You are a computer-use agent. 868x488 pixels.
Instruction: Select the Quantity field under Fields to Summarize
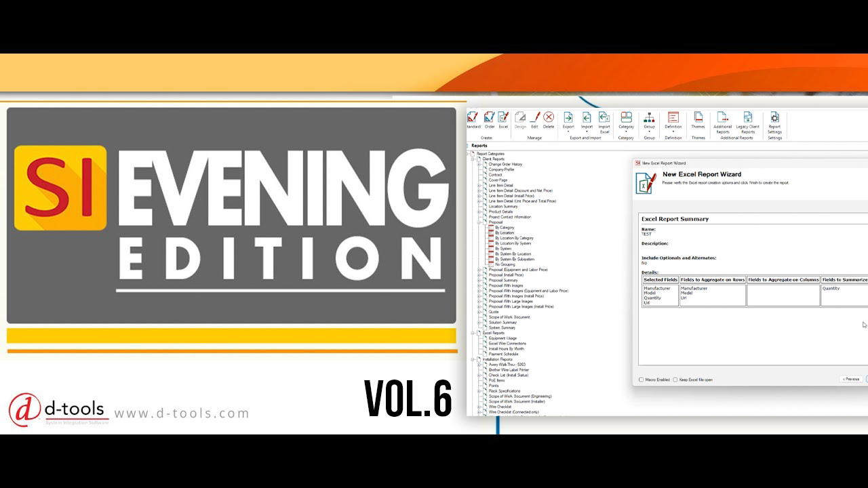pyautogui.click(x=832, y=287)
